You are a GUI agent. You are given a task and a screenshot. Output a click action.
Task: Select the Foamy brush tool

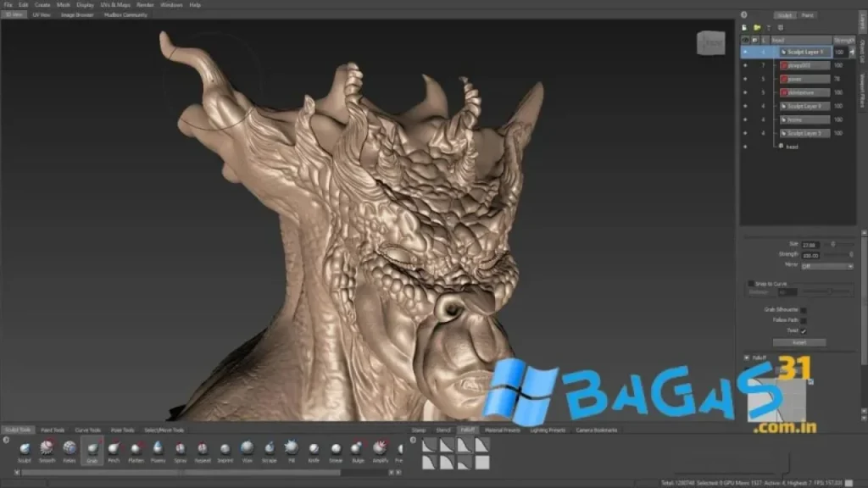tap(158, 451)
